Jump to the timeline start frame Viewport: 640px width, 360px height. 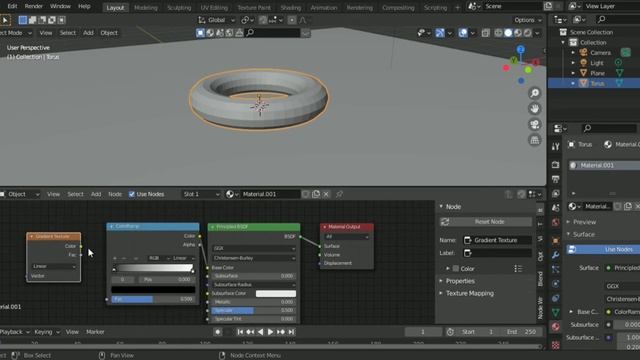coord(240,332)
